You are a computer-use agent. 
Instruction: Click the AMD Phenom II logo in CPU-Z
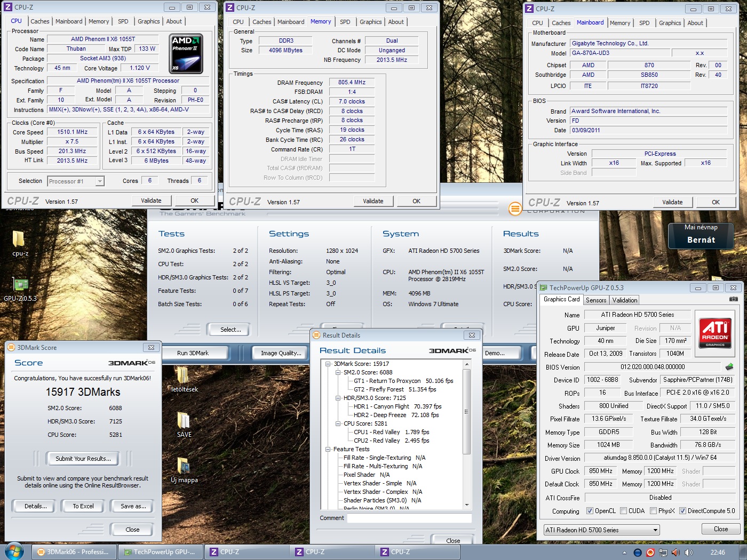(186, 54)
